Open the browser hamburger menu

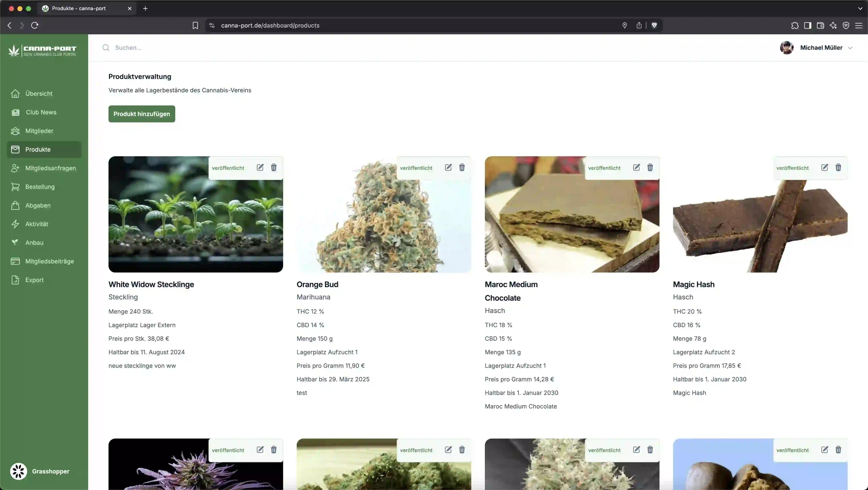tap(859, 25)
